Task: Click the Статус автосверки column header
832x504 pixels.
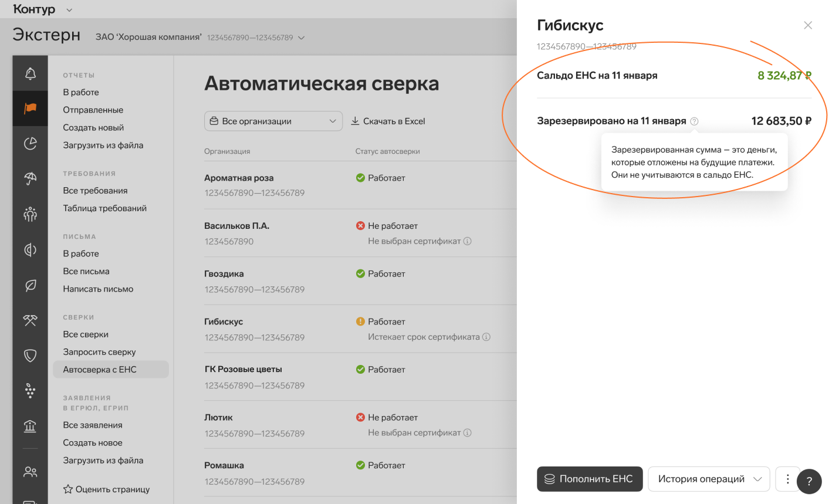Action: (387, 151)
